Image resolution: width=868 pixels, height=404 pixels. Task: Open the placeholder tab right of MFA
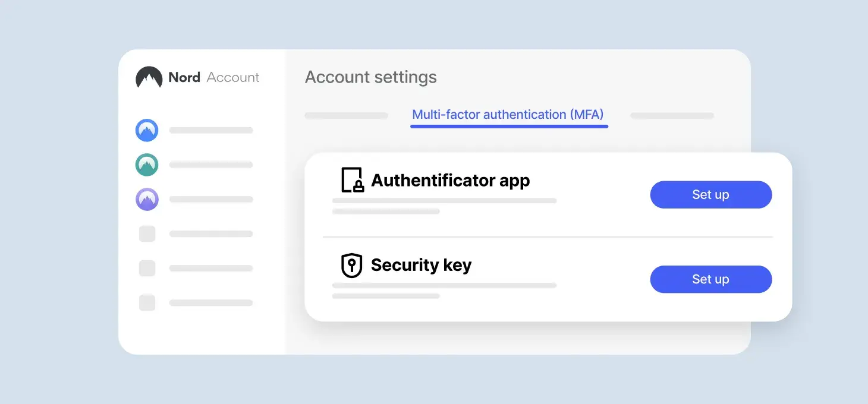tap(672, 116)
